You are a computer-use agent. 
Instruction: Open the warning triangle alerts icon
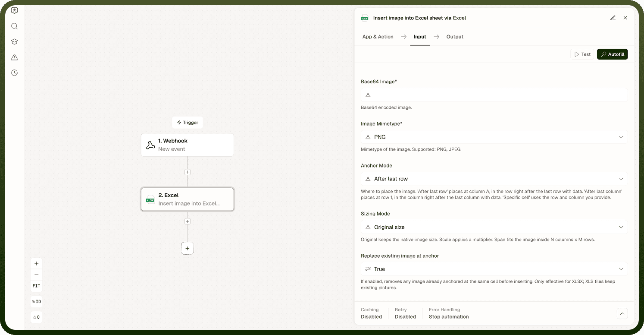point(14,57)
